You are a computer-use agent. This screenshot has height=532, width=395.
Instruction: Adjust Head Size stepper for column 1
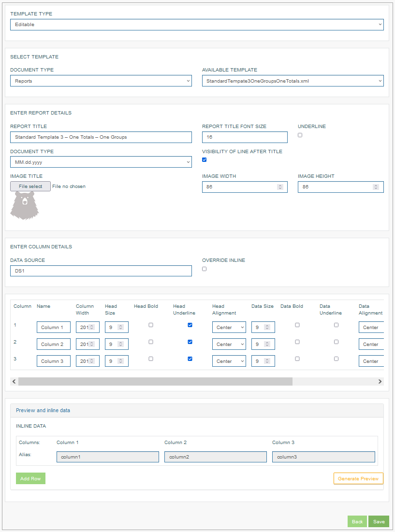coord(120,328)
